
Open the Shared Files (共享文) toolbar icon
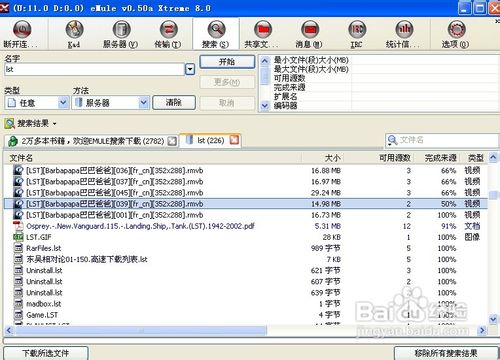pos(263,29)
